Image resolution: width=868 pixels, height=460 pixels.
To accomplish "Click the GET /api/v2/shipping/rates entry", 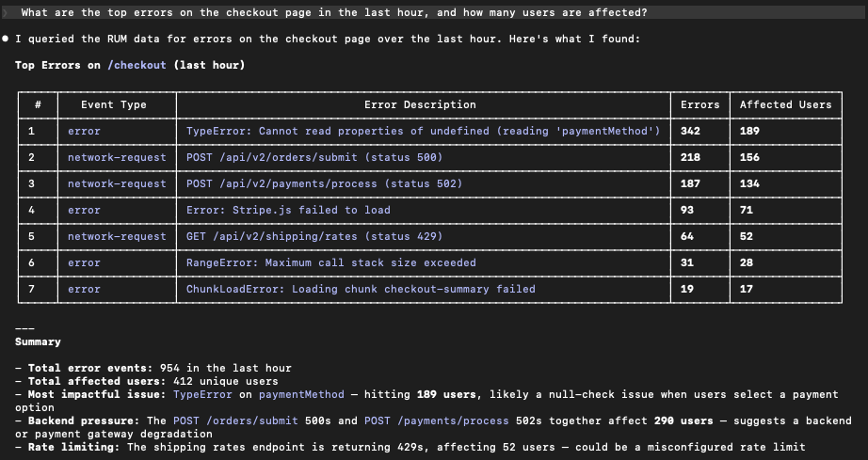I will [314, 236].
